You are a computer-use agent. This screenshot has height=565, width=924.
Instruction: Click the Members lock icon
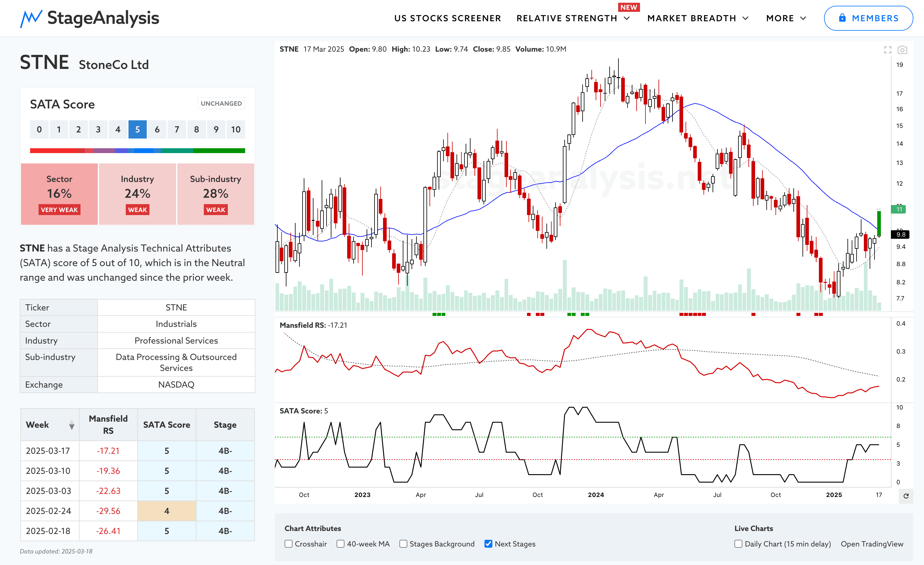click(x=842, y=18)
